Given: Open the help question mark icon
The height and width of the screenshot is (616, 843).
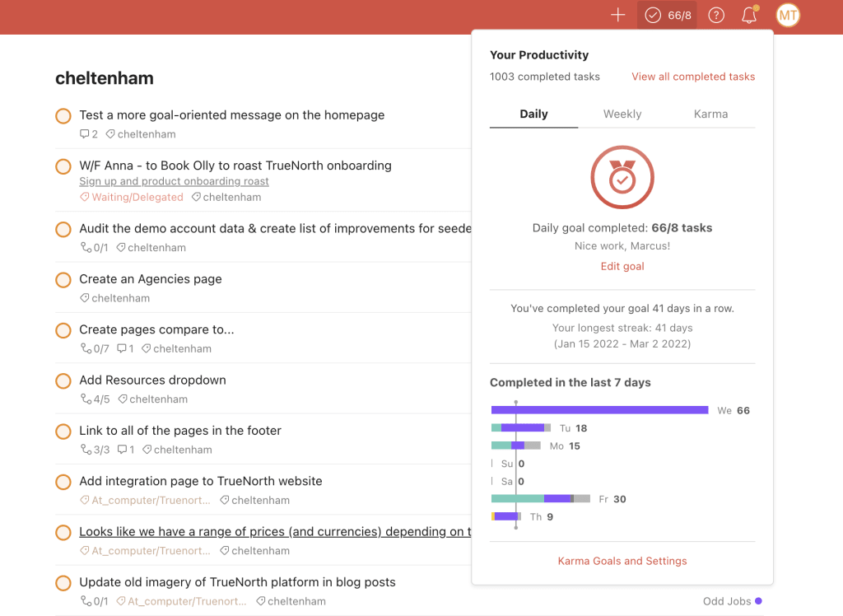Looking at the screenshot, I should (716, 15).
